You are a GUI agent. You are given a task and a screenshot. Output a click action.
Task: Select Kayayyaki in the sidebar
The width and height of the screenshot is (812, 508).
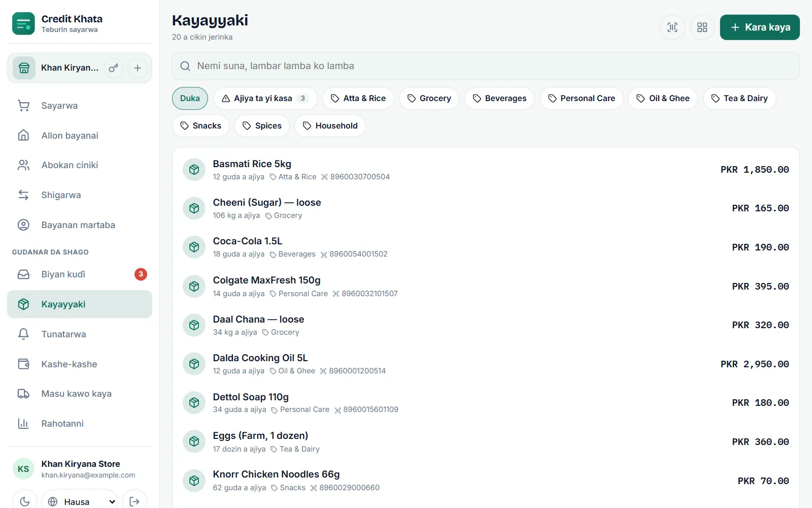click(x=80, y=304)
